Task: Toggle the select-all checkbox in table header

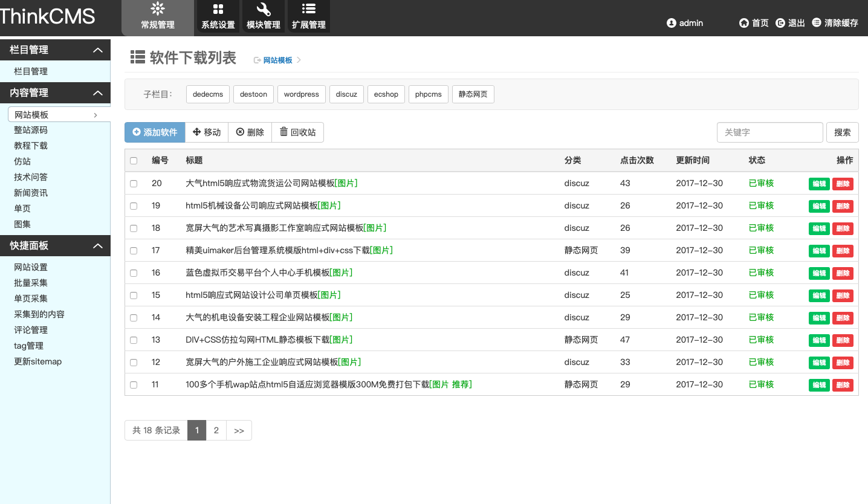Action: tap(134, 161)
